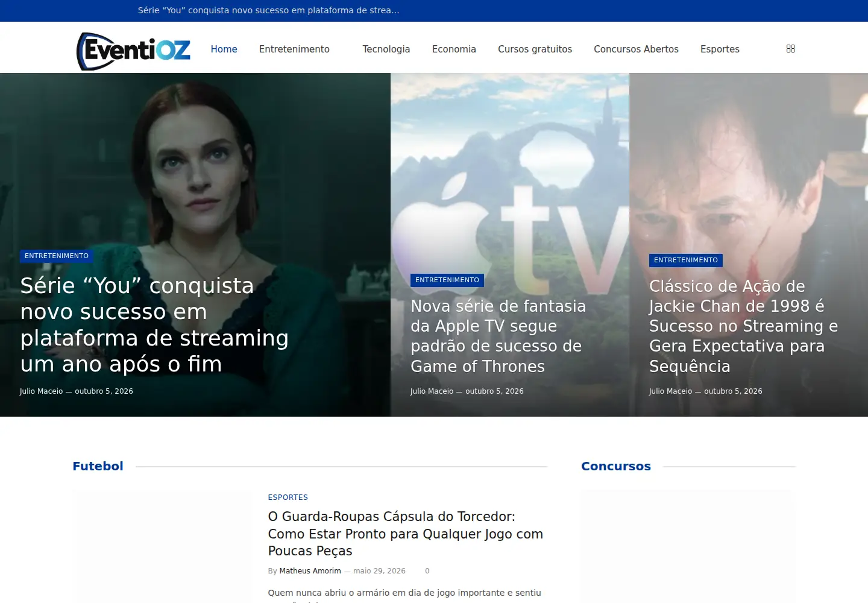Open the comment count 0 on Guarda-Roupas article
The width and height of the screenshot is (868, 603).
pos(427,571)
